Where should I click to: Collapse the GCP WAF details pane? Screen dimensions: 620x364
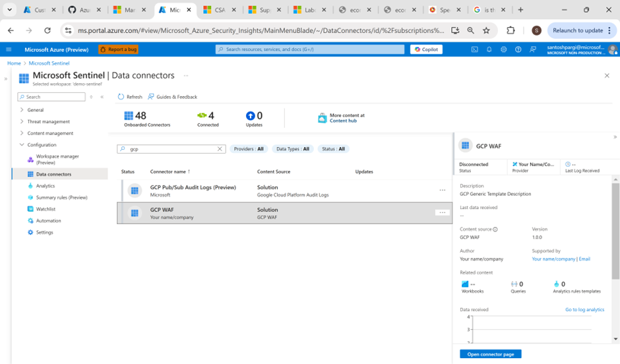click(615, 137)
